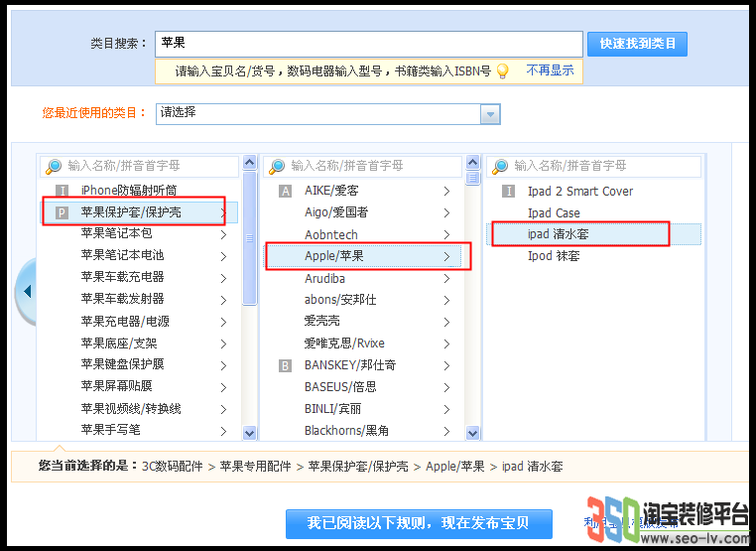The height and width of the screenshot is (551, 756).
Task: Select 苹果车载发射器 category
Action: 122,299
